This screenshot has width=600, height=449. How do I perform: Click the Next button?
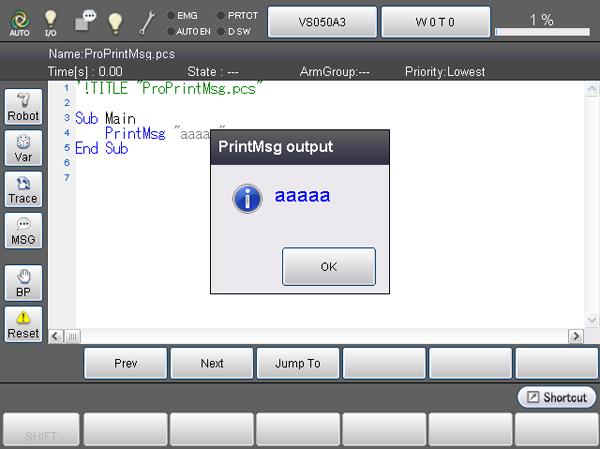pos(212,363)
